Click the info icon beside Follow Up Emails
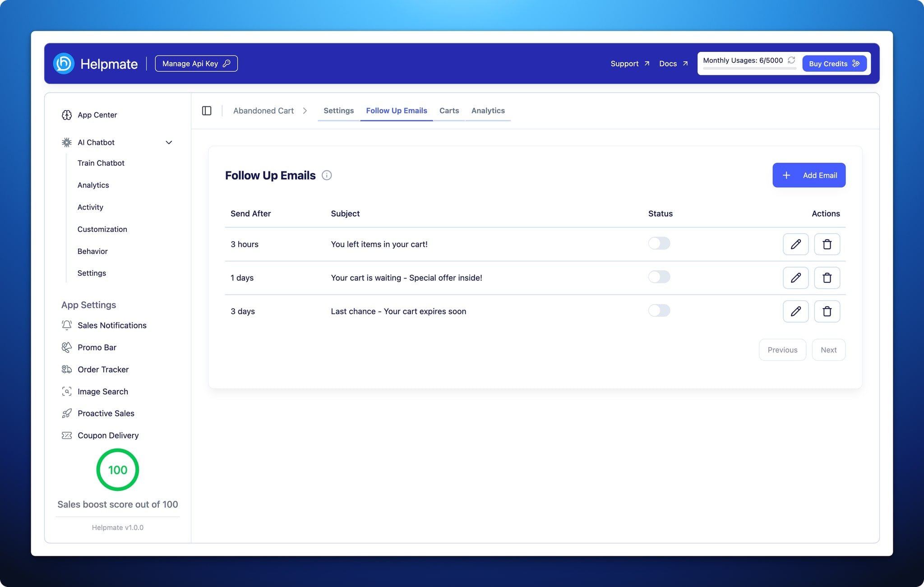The width and height of the screenshot is (924, 587). point(327,176)
